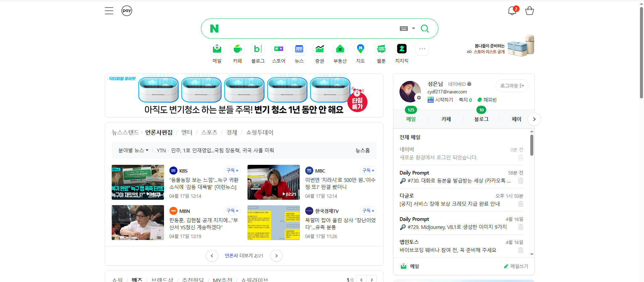
Task: Click the green search magnifier icon
Action: (425, 29)
